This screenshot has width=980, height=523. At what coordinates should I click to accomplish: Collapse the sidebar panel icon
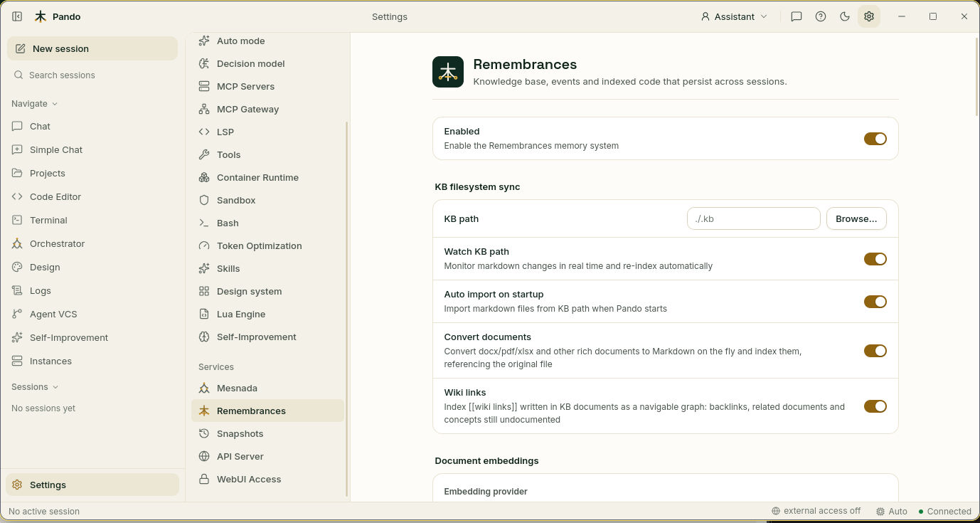pos(17,16)
